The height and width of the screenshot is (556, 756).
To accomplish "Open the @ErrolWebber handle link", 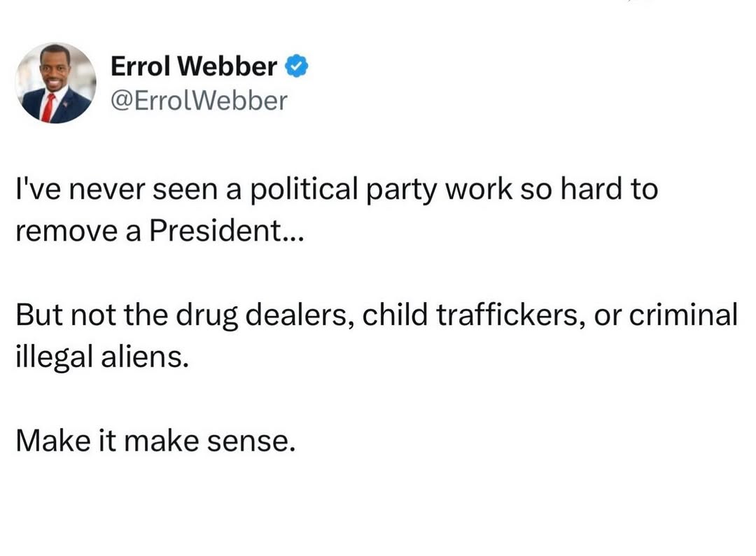I will coord(199,101).
